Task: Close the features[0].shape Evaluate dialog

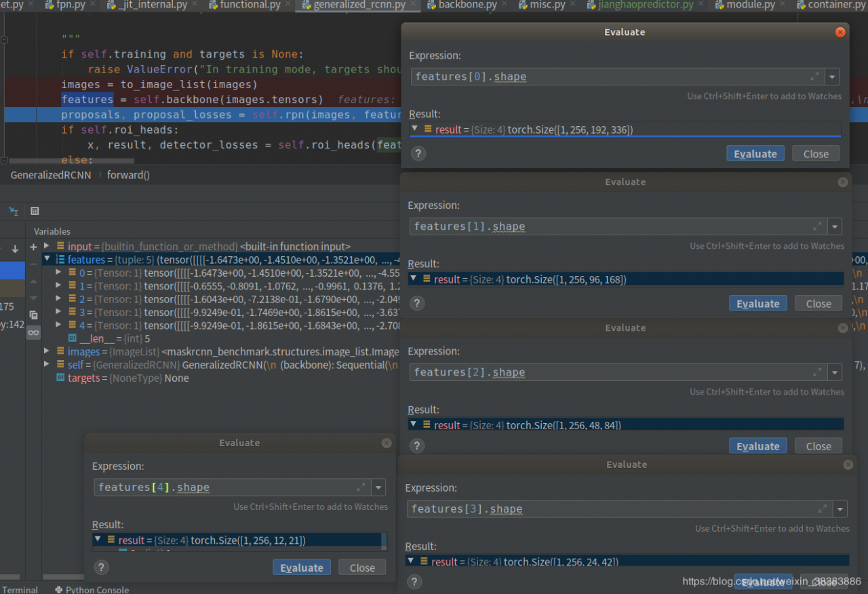Action: (840, 32)
